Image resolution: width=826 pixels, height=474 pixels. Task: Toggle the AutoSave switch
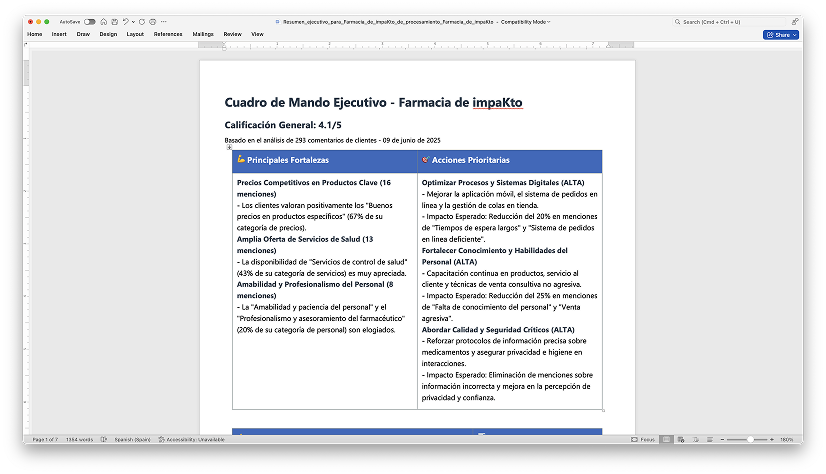90,21
